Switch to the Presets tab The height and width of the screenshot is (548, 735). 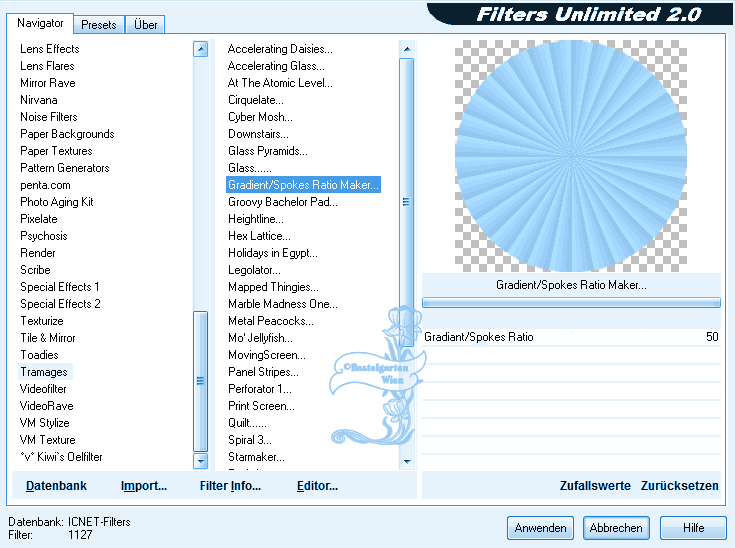pyautogui.click(x=98, y=24)
